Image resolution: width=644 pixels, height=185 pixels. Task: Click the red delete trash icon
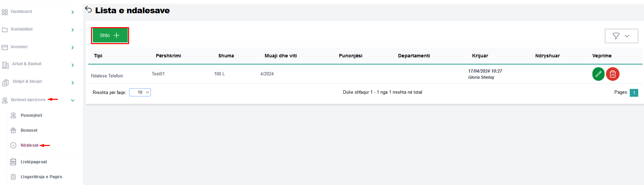coord(613,74)
